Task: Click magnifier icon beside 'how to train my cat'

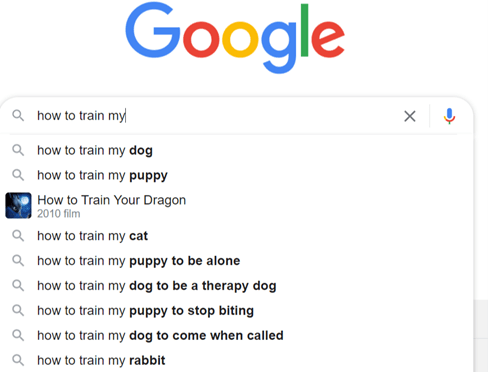Action: pyautogui.click(x=18, y=236)
